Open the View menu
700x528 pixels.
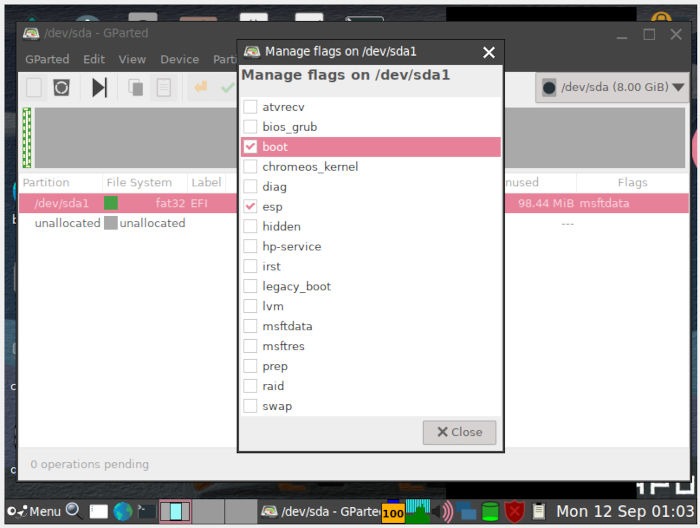pyautogui.click(x=132, y=59)
